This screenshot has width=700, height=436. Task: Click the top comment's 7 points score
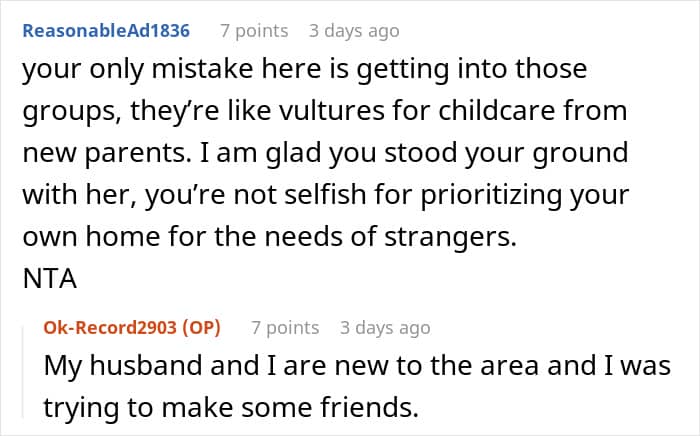pos(254,31)
